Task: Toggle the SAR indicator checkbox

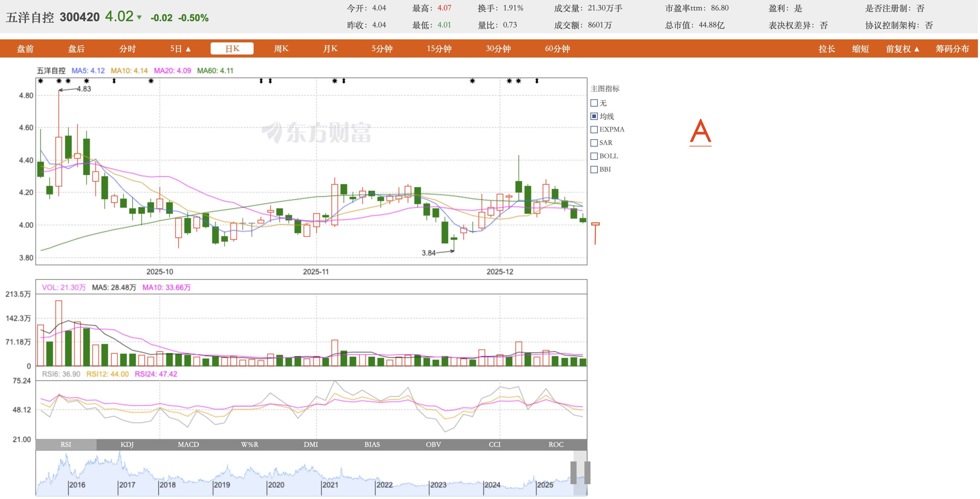Action: pyautogui.click(x=594, y=143)
